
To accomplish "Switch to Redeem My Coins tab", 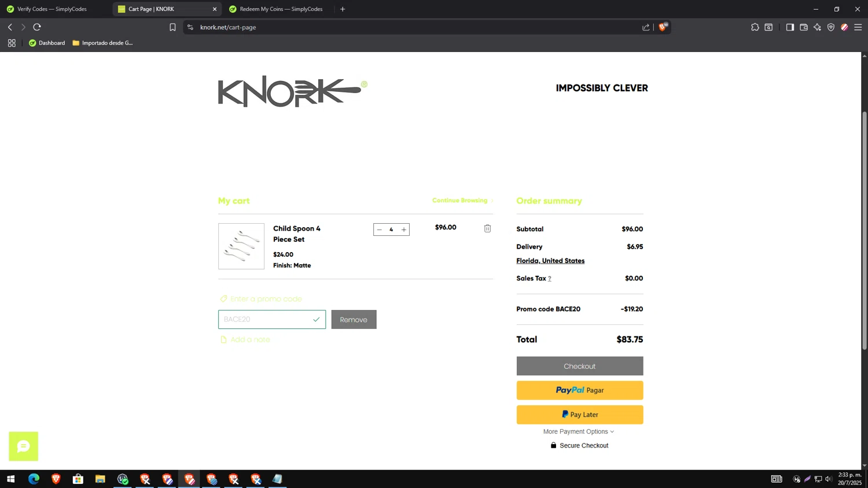I will [281, 9].
